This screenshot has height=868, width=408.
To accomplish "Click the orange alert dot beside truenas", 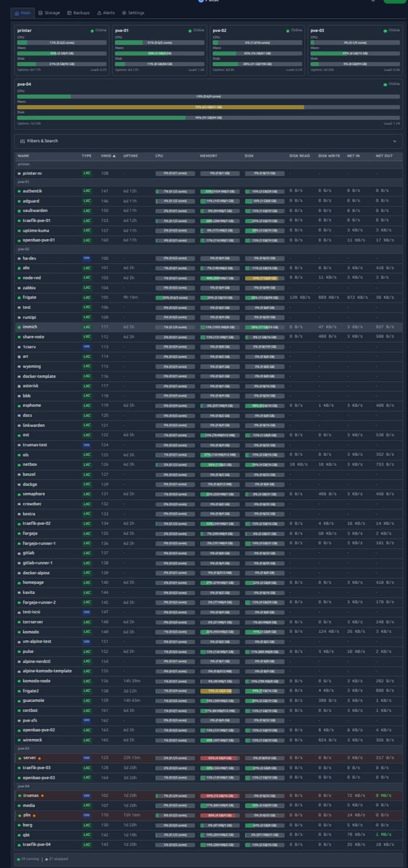I will [42, 795].
